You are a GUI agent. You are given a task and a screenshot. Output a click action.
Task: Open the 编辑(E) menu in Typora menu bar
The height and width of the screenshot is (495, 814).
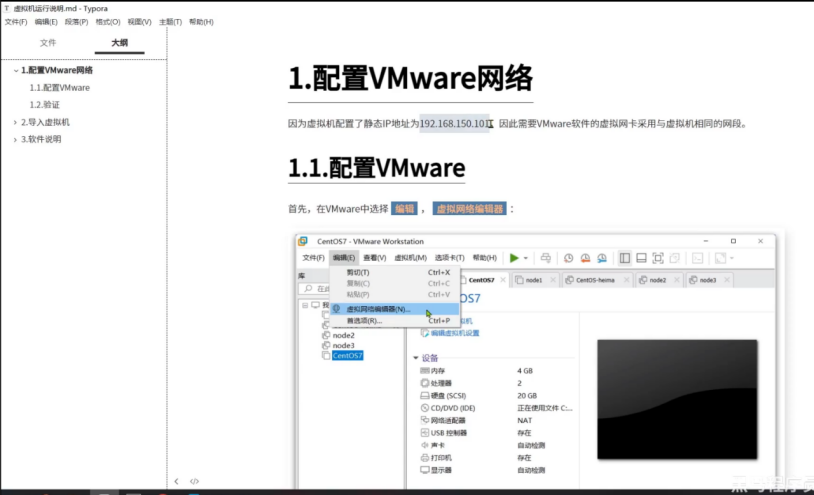[46, 22]
